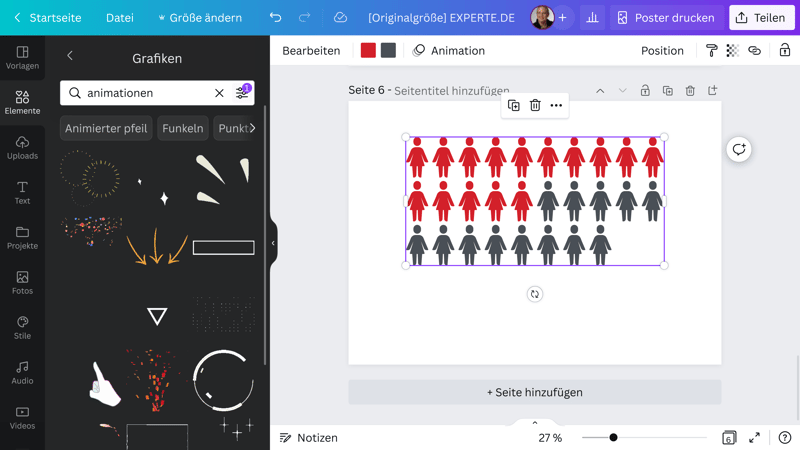Screen dimensions: 800x450
Task: Move page up with chevron arrow
Action: 600,91
